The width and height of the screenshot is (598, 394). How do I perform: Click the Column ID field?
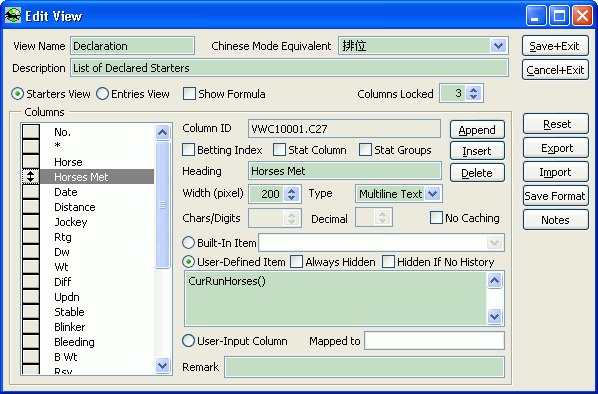pyautogui.click(x=344, y=129)
